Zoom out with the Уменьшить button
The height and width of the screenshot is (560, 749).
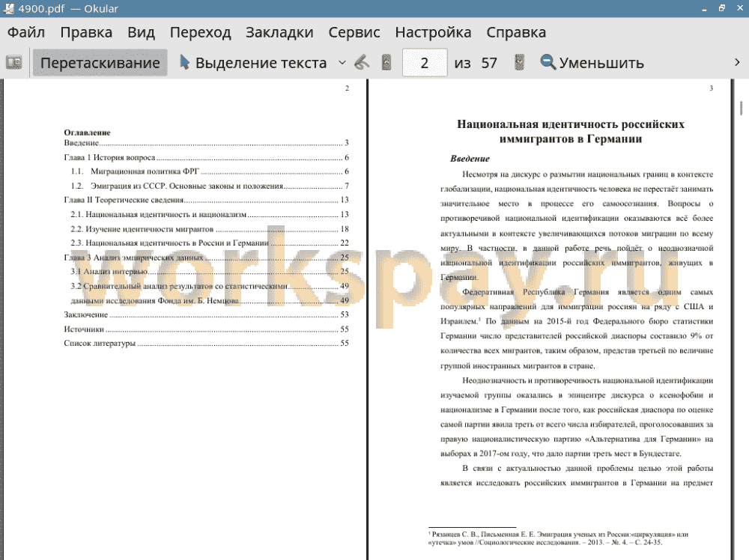(x=592, y=63)
